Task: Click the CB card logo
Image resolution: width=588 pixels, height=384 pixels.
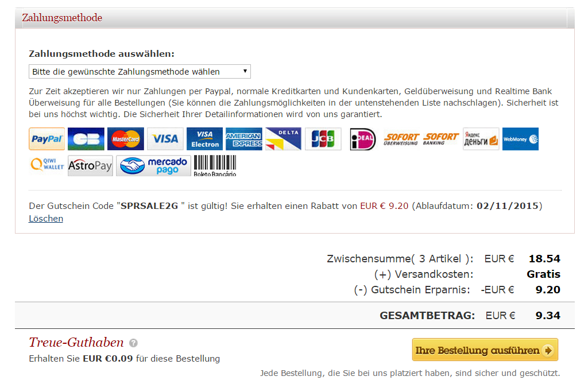Action: [86, 139]
